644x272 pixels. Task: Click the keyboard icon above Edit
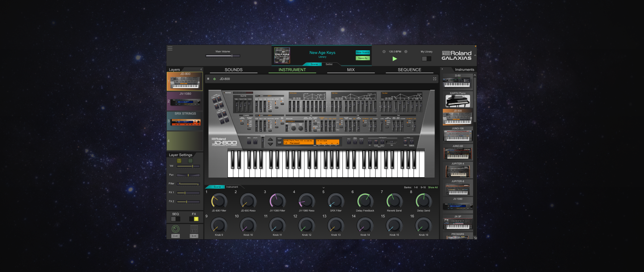tap(194, 229)
